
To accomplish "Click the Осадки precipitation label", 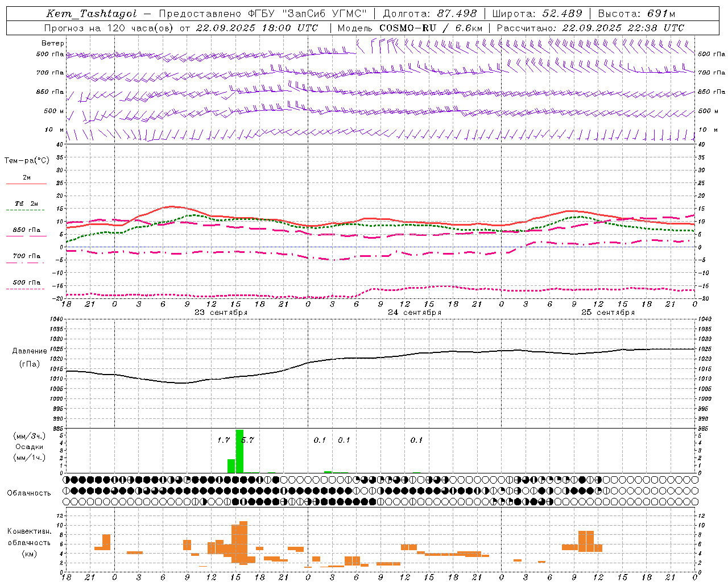I will (30, 447).
